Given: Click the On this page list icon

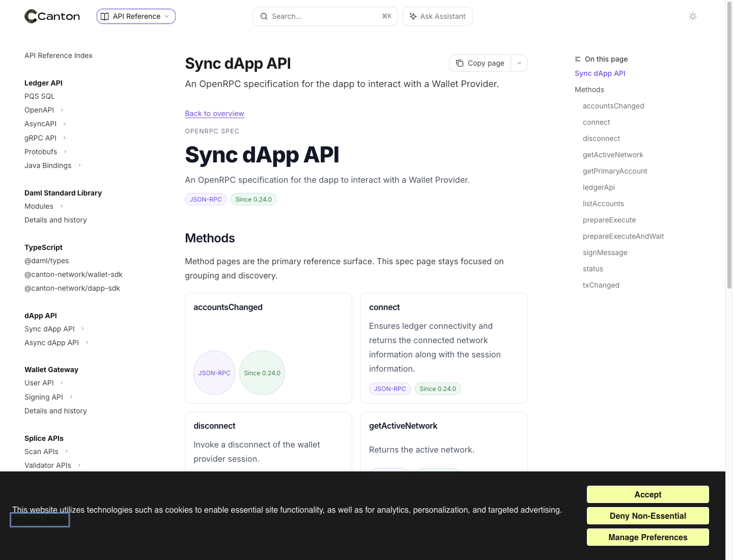Looking at the screenshot, I should (578, 59).
